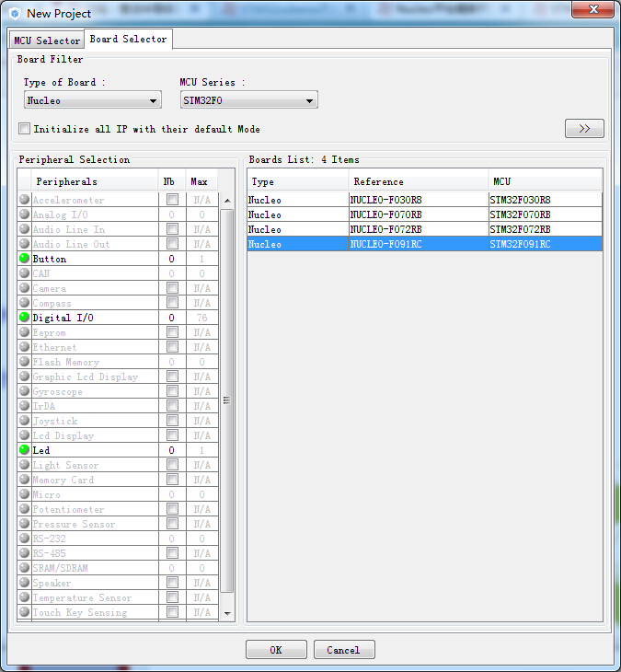Select the Board Selector tab
Screen dimensions: 621x672
(x=128, y=39)
